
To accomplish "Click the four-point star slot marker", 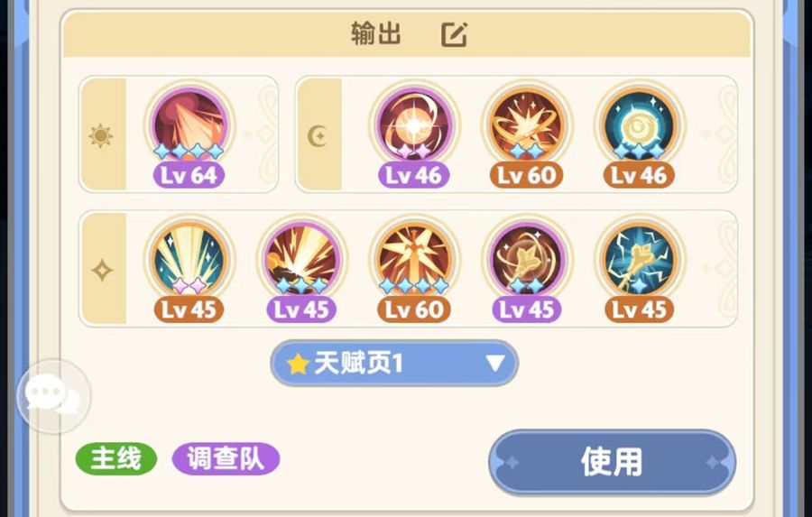I will [x=102, y=271].
